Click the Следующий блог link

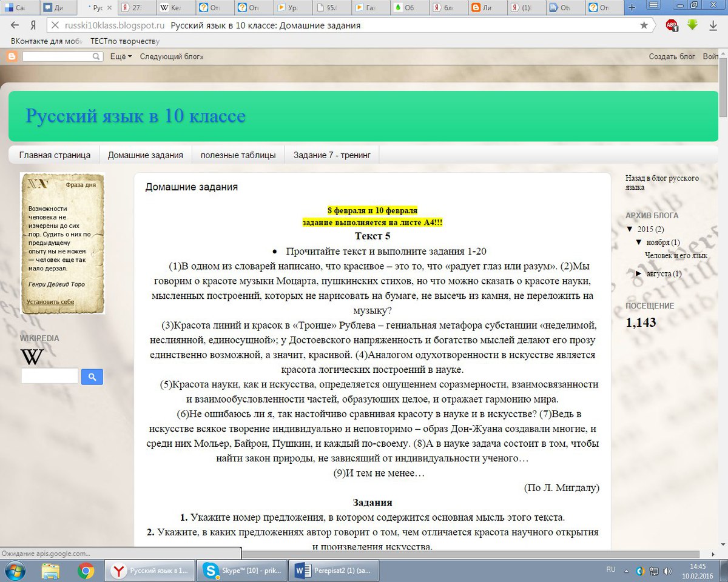pos(172,56)
